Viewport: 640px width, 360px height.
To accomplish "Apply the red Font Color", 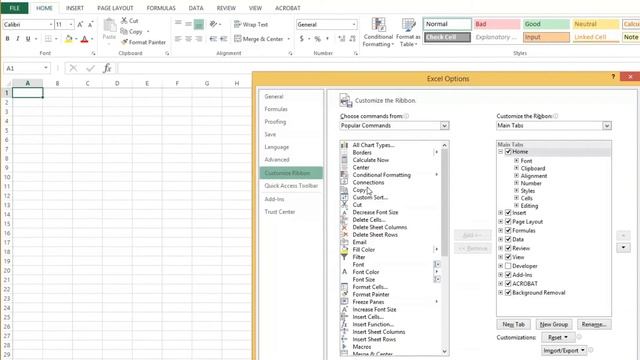I will (84, 39).
